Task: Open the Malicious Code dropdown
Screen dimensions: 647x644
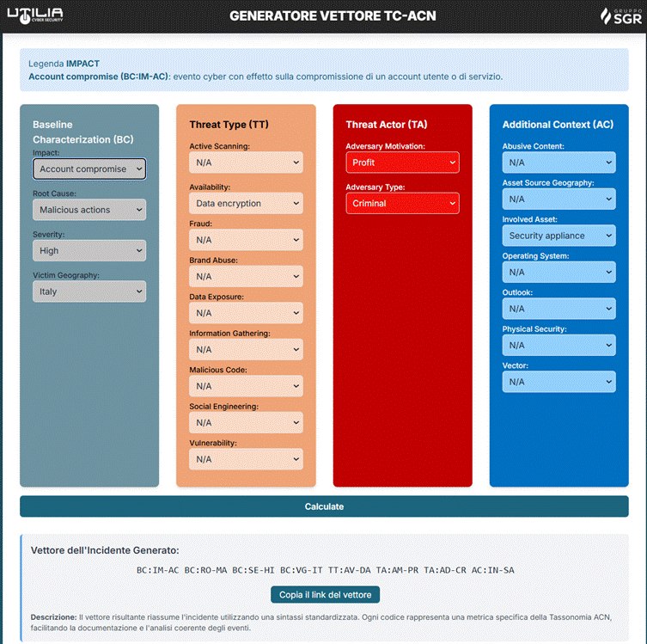Action: (246, 386)
